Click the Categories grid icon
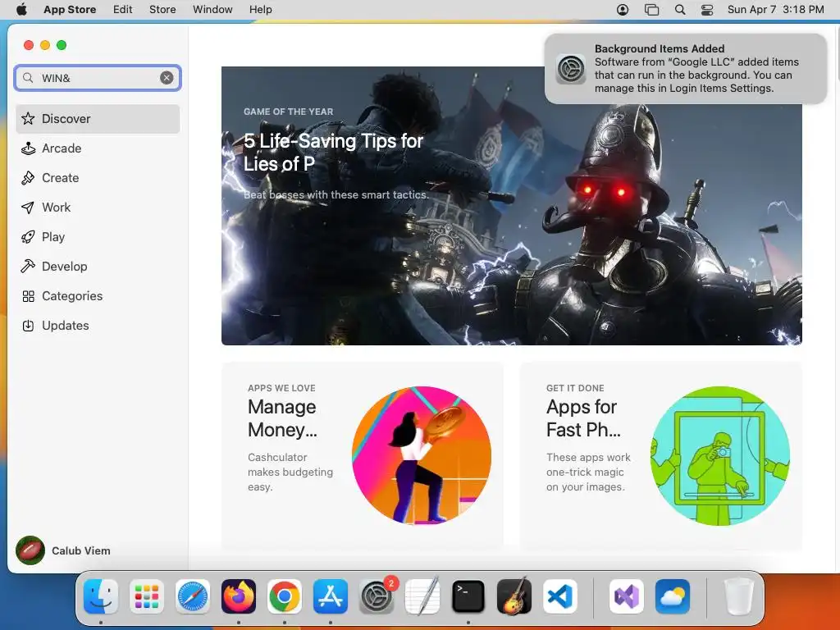840x630 pixels. tap(28, 295)
